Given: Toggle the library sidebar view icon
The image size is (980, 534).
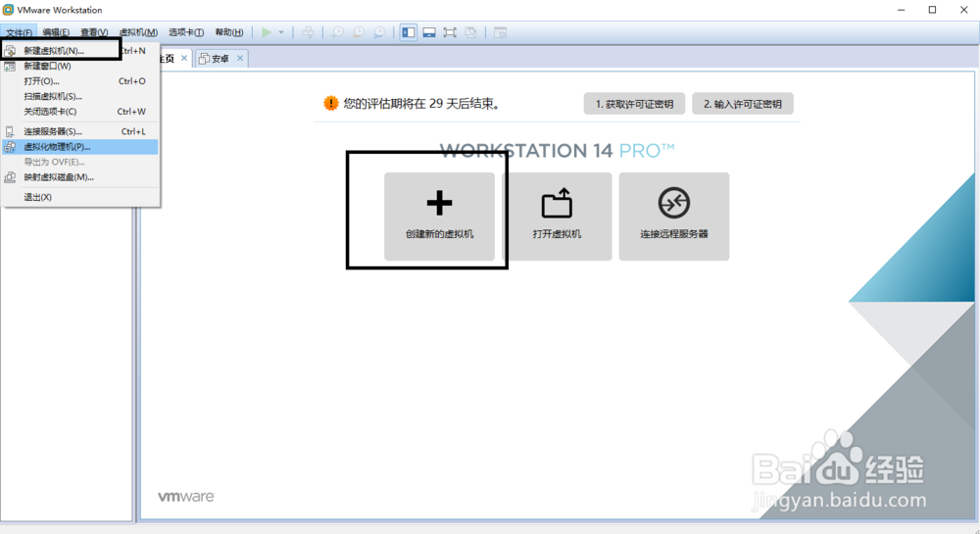Looking at the screenshot, I should (x=409, y=32).
